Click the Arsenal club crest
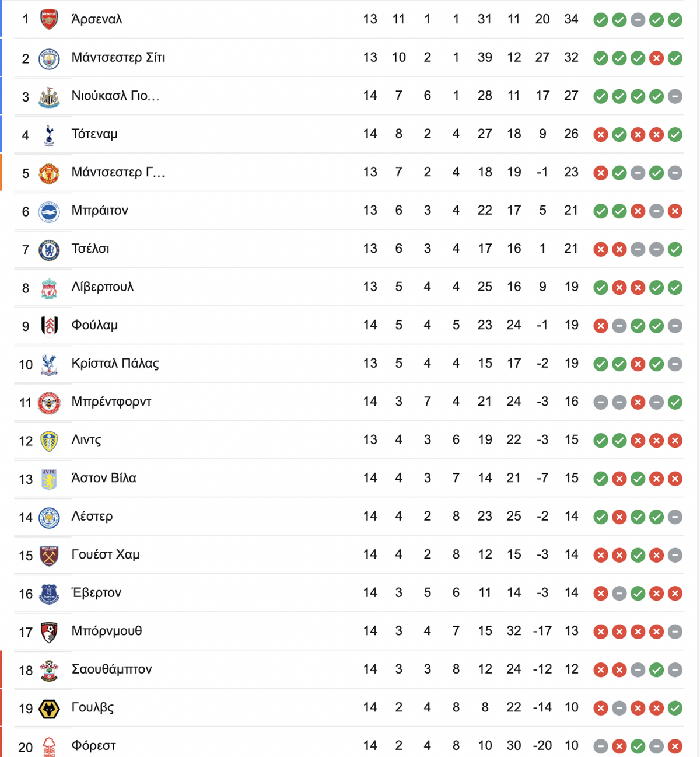 tap(49, 20)
